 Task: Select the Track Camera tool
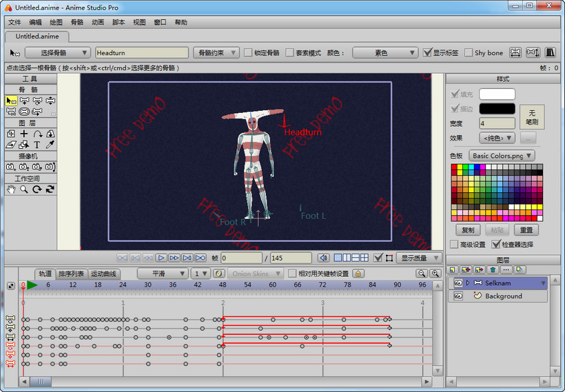10,167
